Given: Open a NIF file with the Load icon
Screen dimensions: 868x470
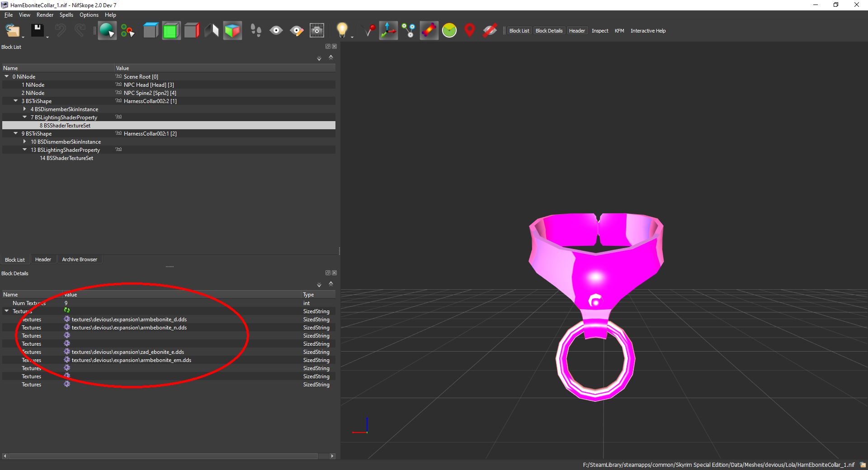Looking at the screenshot, I should 12,31.
